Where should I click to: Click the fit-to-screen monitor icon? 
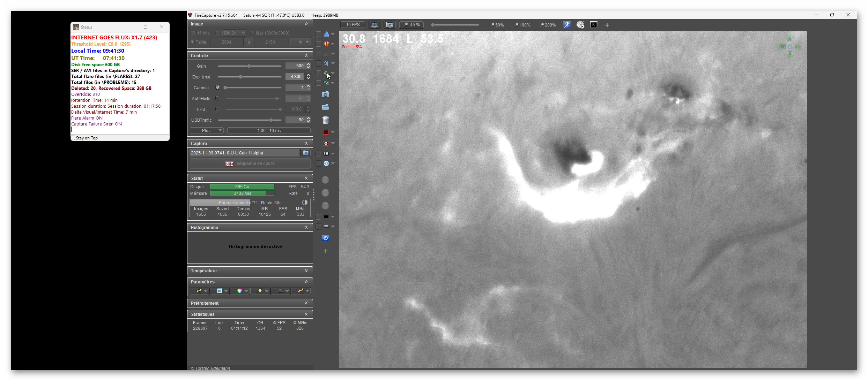(374, 25)
